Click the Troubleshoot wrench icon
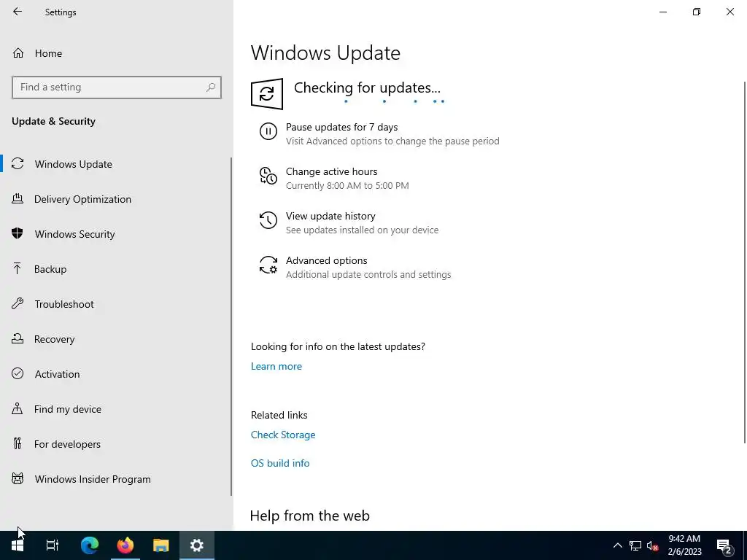Image resolution: width=747 pixels, height=560 pixels. 18,304
